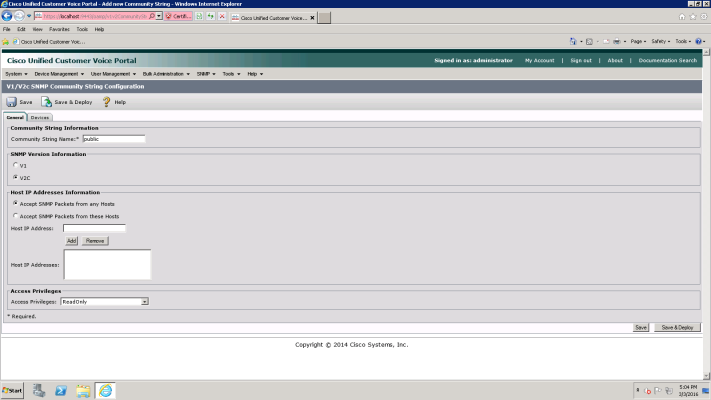The height and width of the screenshot is (400, 711).
Task: Click the Add host button
Action: pyautogui.click(x=71, y=241)
